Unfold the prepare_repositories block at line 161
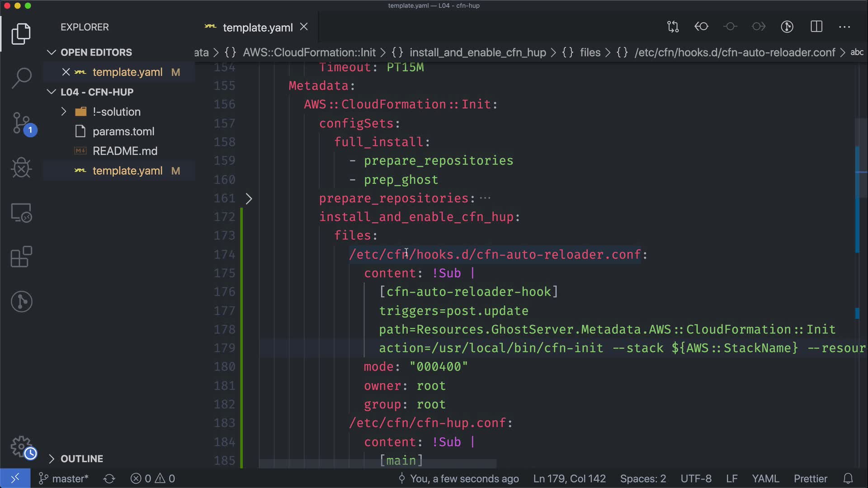The height and width of the screenshot is (488, 868). [x=249, y=198]
